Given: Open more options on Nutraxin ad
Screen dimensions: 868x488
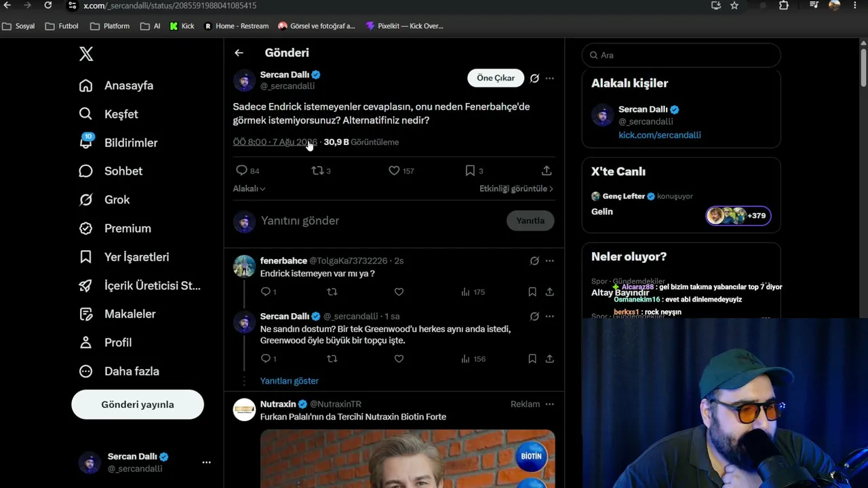Looking at the screenshot, I should click(x=549, y=404).
